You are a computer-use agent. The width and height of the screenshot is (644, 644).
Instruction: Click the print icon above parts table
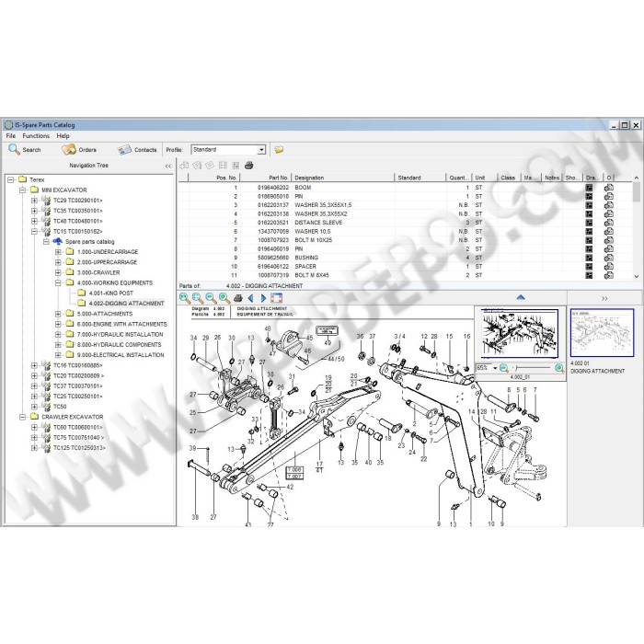click(x=249, y=166)
